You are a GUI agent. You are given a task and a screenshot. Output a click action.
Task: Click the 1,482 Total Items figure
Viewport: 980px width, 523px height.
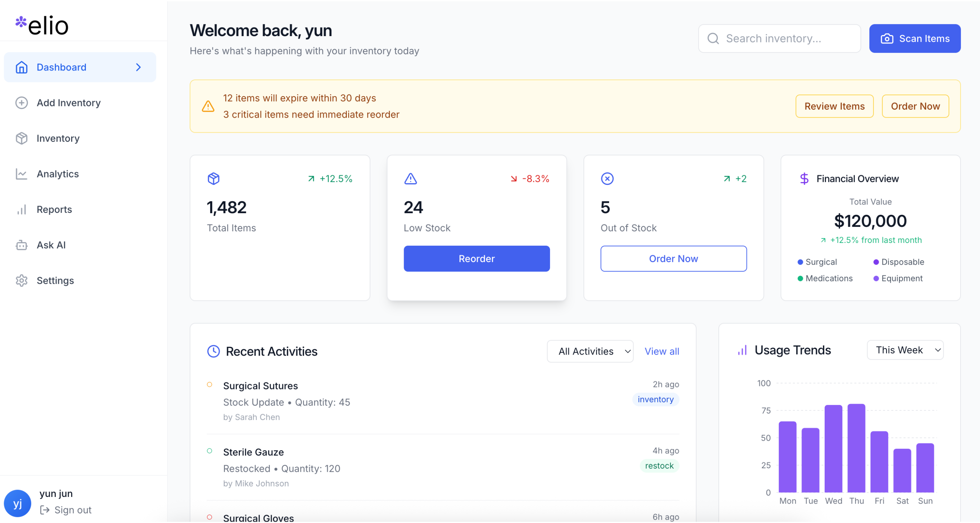point(227,208)
